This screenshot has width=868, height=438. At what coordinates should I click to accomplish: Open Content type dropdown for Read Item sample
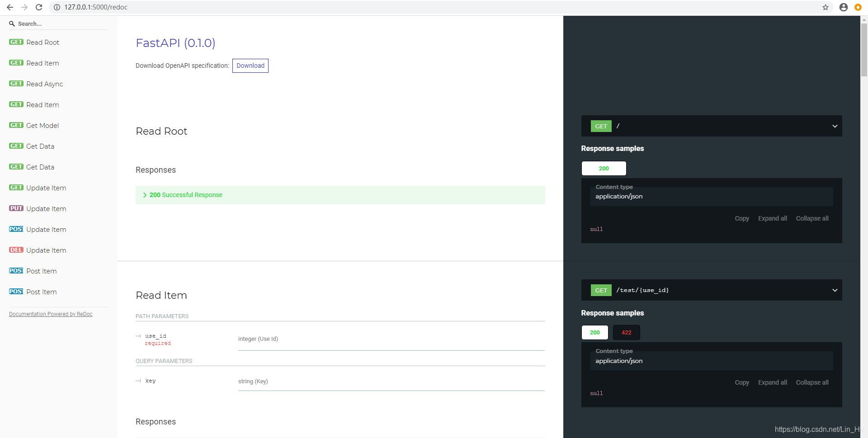(x=712, y=361)
